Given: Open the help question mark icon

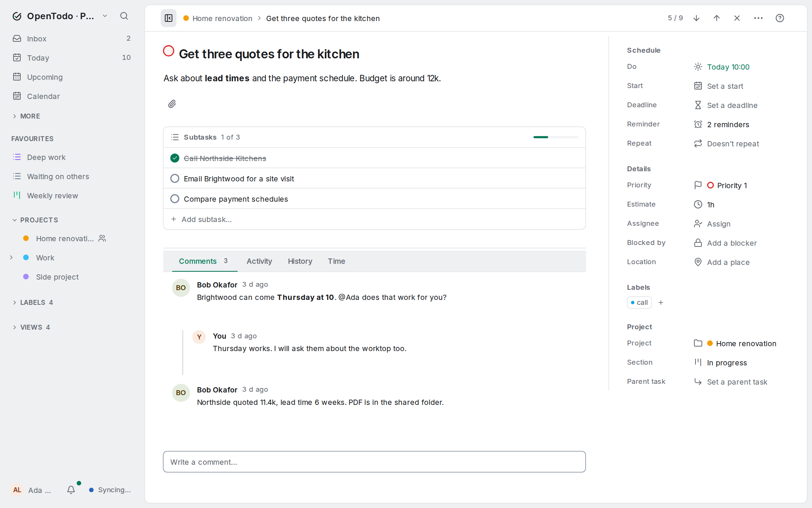Looking at the screenshot, I should (780, 18).
